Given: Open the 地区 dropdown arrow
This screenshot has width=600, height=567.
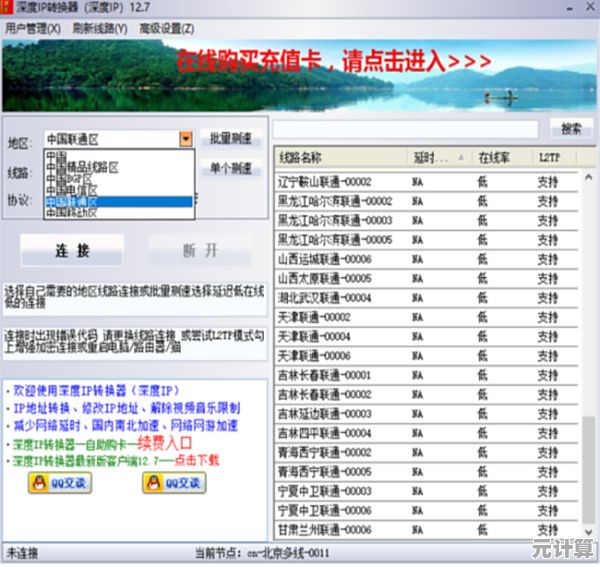Looking at the screenshot, I should (x=185, y=140).
